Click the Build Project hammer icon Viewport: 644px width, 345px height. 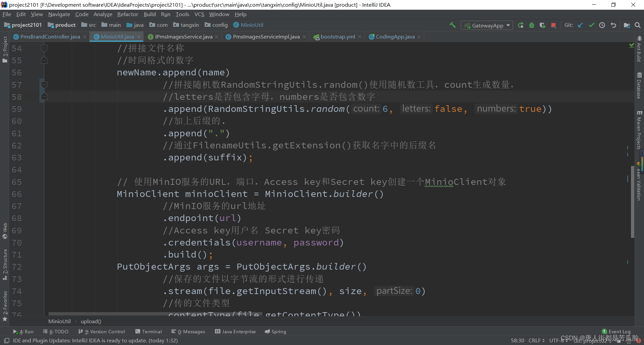[452, 25]
